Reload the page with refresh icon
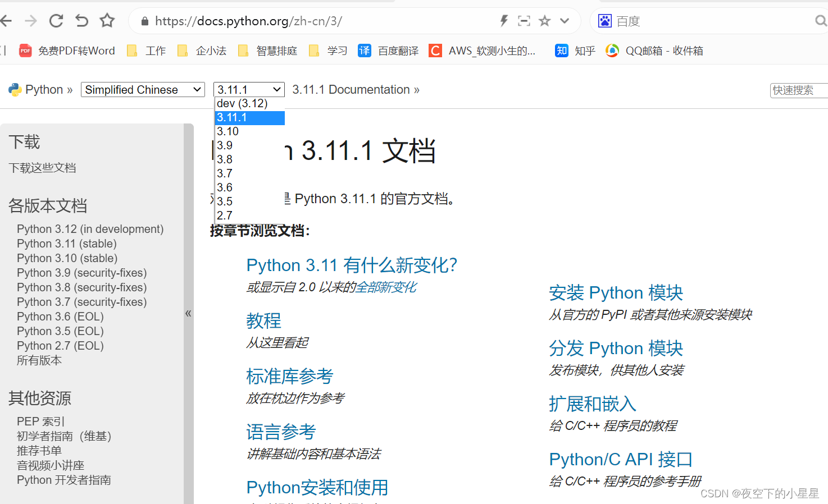This screenshot has width=828, height=504. pos(56,21)
